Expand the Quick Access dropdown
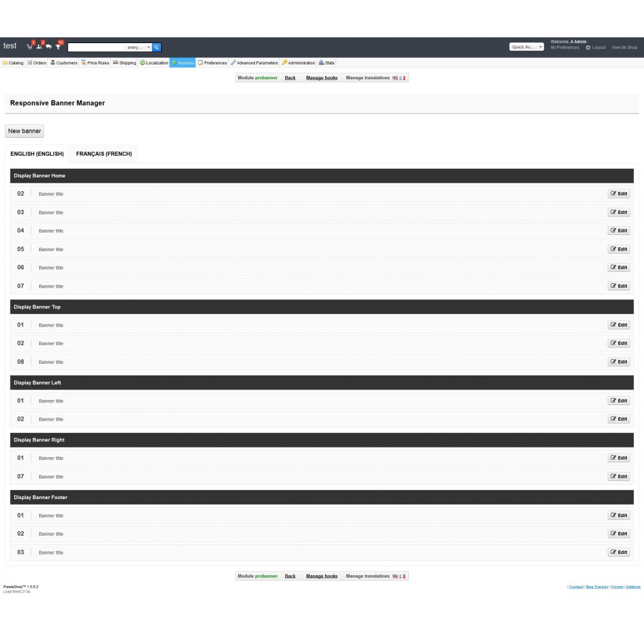 tap(527, 47)
